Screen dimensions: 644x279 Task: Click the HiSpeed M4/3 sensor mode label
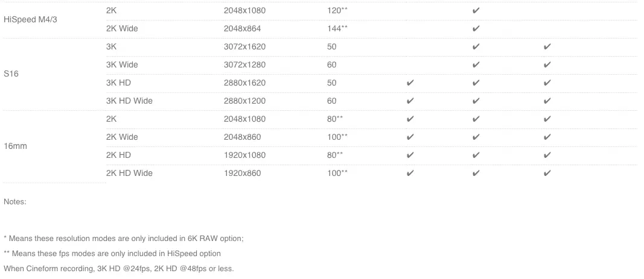(30, 20)
